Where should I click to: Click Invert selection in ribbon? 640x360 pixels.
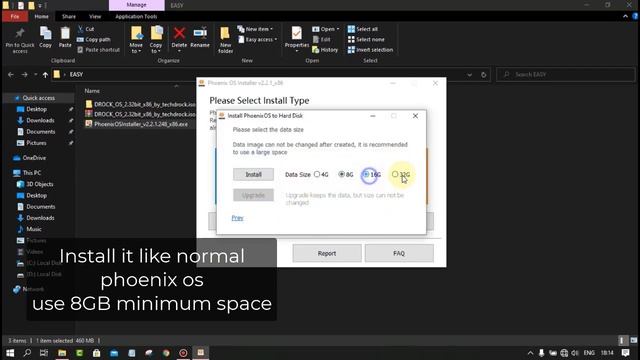[x=370, y=50]
